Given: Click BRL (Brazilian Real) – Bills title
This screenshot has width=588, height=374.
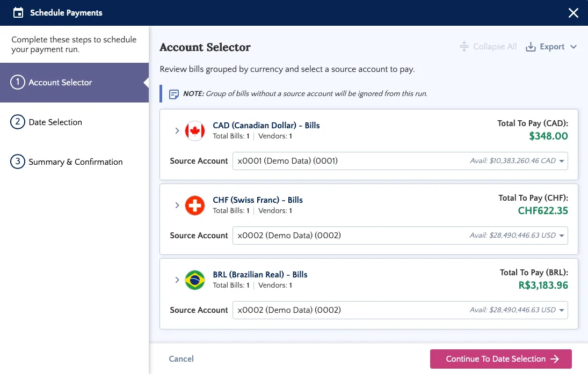Looking at the screenshot, I should click(260, 275).
